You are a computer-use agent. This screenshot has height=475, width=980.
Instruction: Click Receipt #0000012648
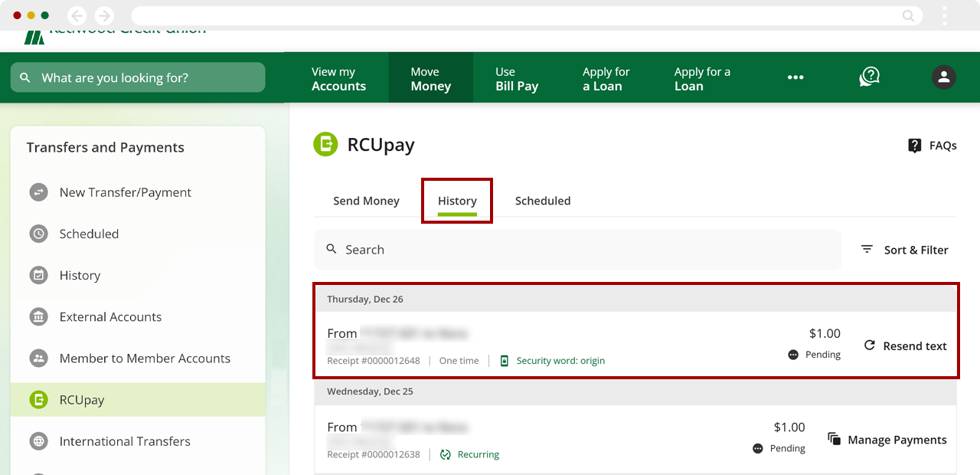pyautogui.click(x=374, y=361)
